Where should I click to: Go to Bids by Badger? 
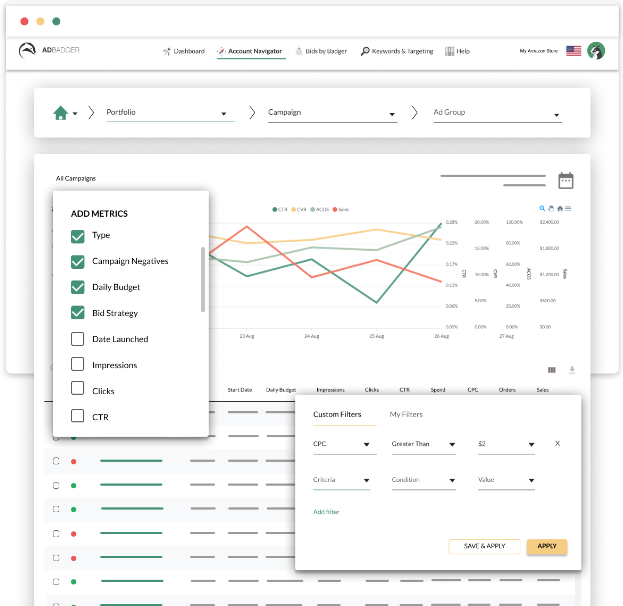(321, 51)
